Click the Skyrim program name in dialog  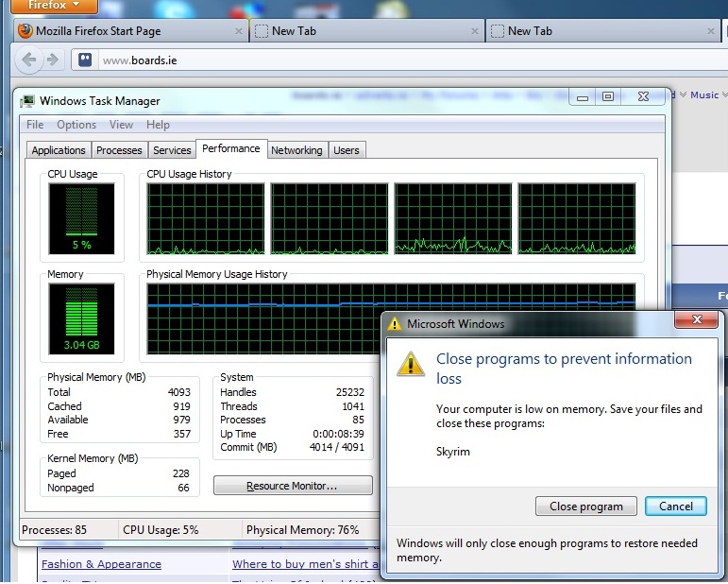click(453, 452)
